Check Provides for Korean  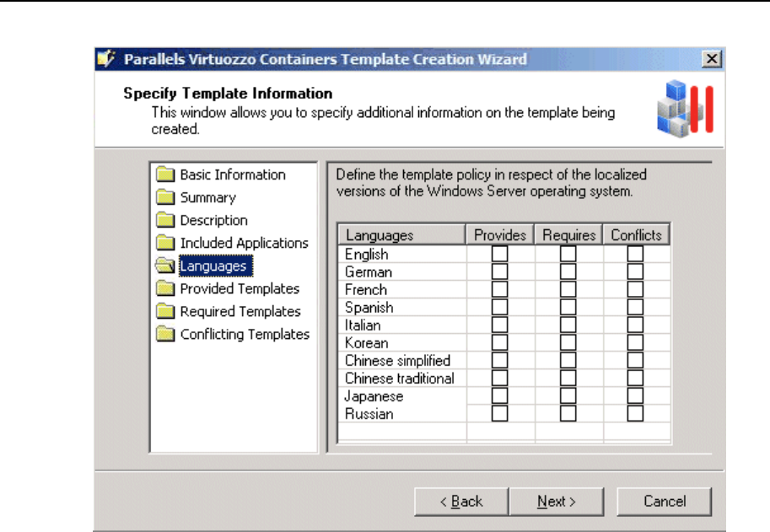tap(499, 342)
